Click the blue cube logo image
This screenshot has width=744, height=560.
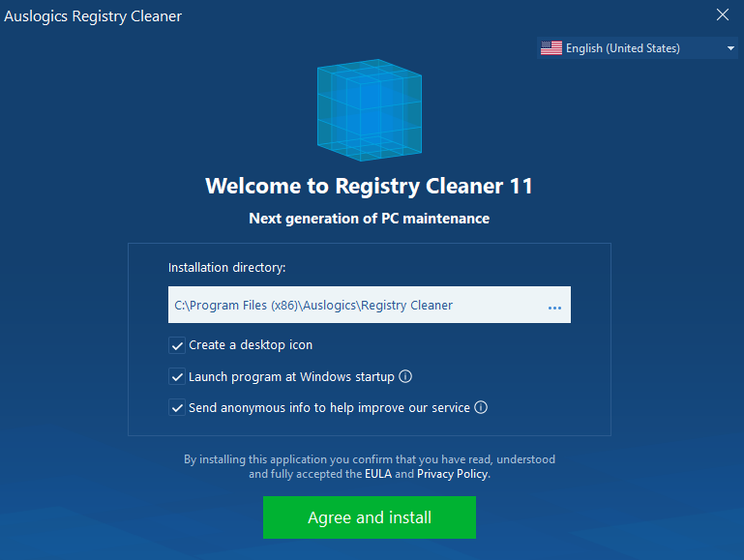(370, 109)
